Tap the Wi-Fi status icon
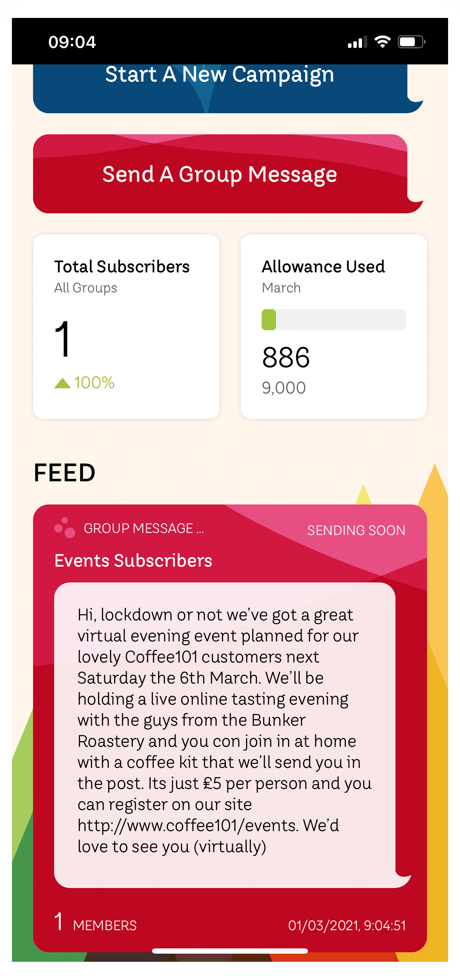Screen dimensions: 460x980 382,42
